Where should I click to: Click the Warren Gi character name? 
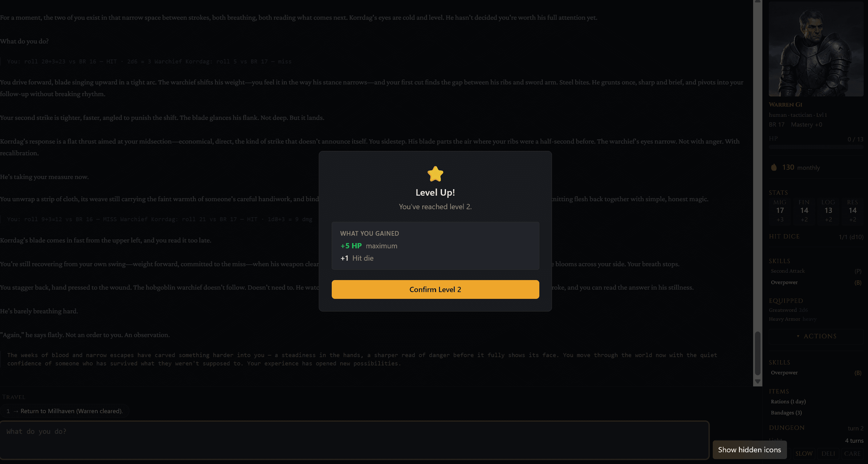[785, 105]
